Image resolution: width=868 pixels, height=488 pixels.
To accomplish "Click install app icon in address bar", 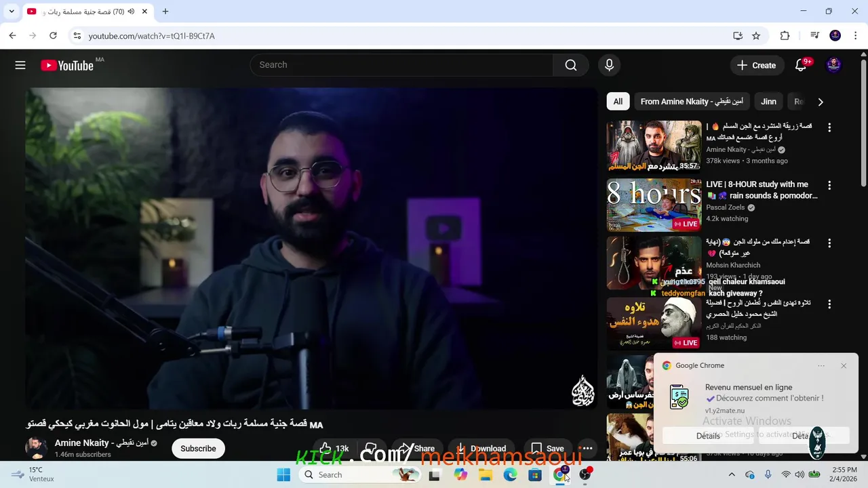I will pyautogui.click(x=738, y=36).
